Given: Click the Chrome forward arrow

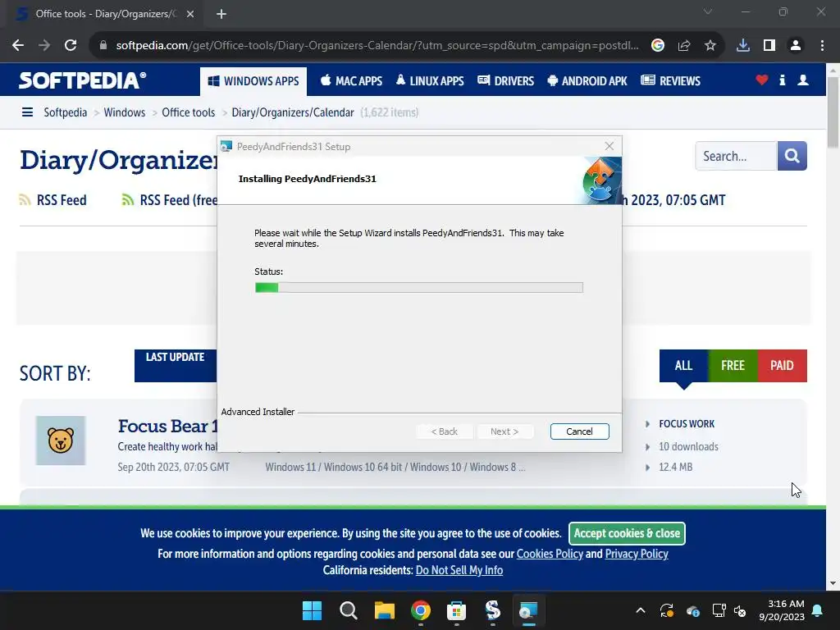Looking at the screenshot, I should pos(44,46).
